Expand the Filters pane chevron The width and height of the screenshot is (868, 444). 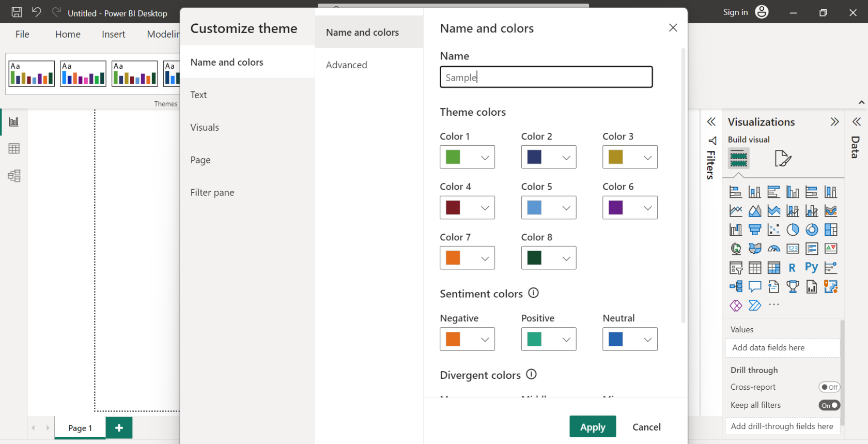click(711, 122)
